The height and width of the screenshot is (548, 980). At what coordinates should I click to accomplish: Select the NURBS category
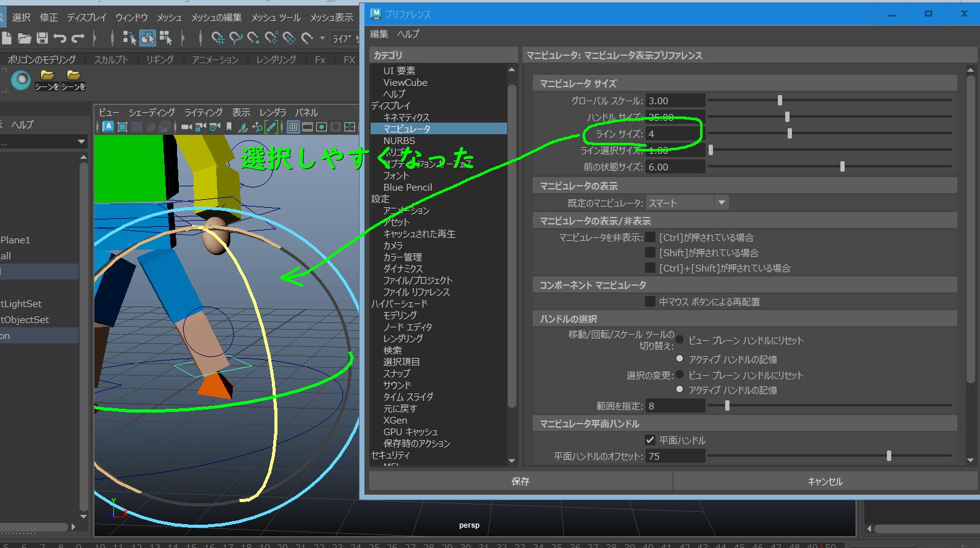(x=399, y=140)
